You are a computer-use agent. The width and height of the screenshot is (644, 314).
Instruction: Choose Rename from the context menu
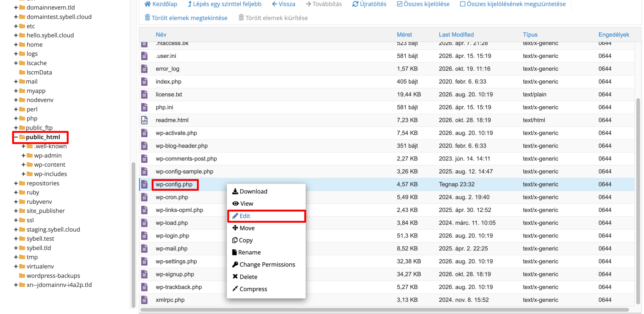(266, 253)
